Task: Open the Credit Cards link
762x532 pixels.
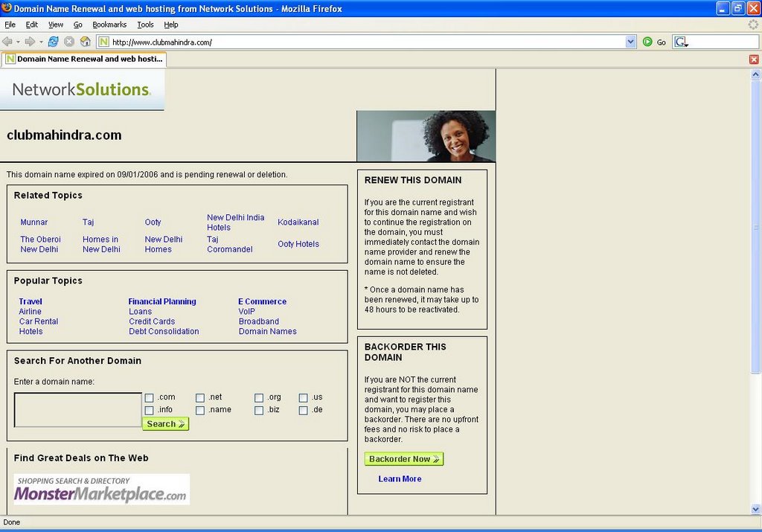Action: pos(152,321)
